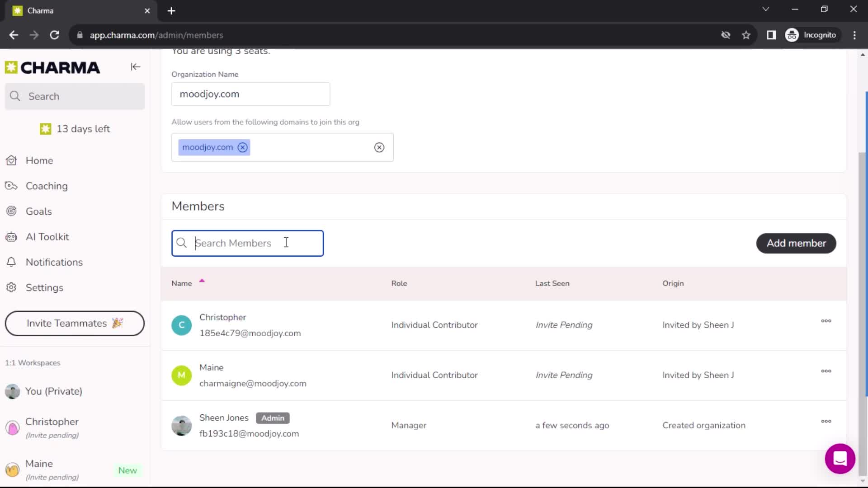
Task: Open the Home page
Action: point(39,160)
